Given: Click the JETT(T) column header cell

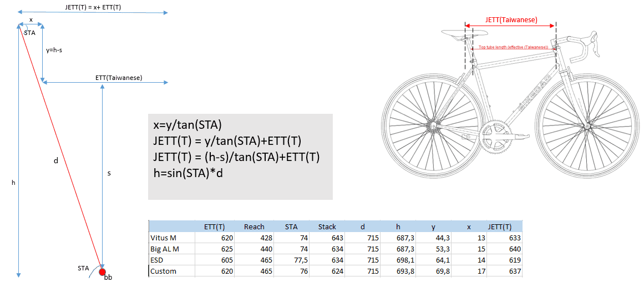Looking at the screenshot, I should [499, 226].
